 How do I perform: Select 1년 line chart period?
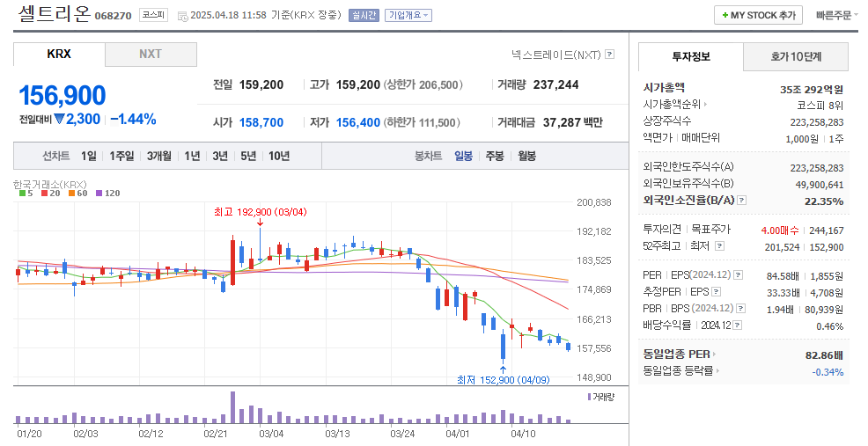pos(192,156)
